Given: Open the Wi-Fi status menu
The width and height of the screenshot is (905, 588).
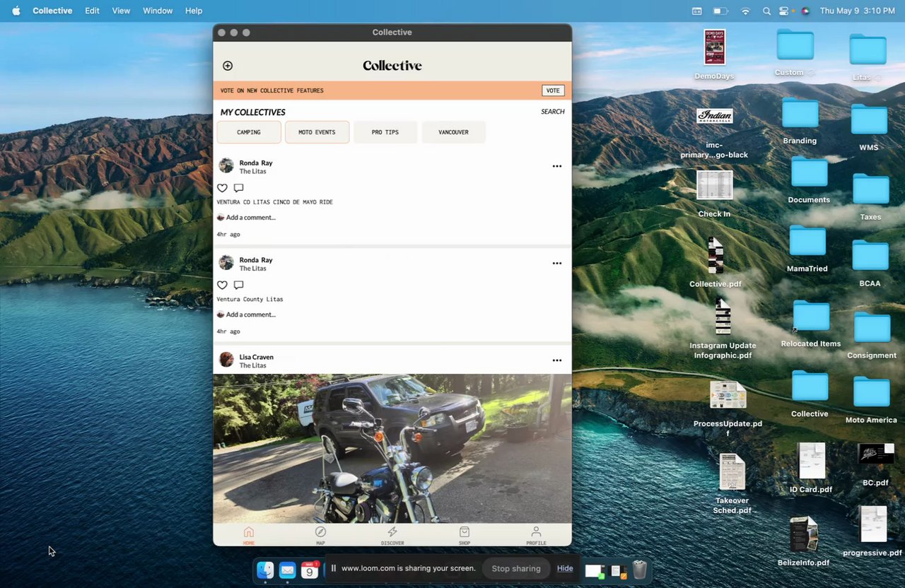Looking at the screenshot, I should click(745, 11).
